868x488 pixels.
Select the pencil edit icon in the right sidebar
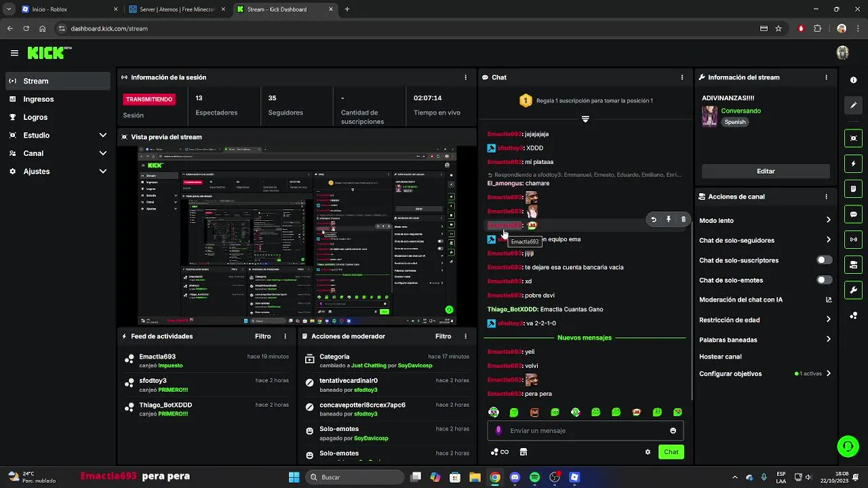853,106
